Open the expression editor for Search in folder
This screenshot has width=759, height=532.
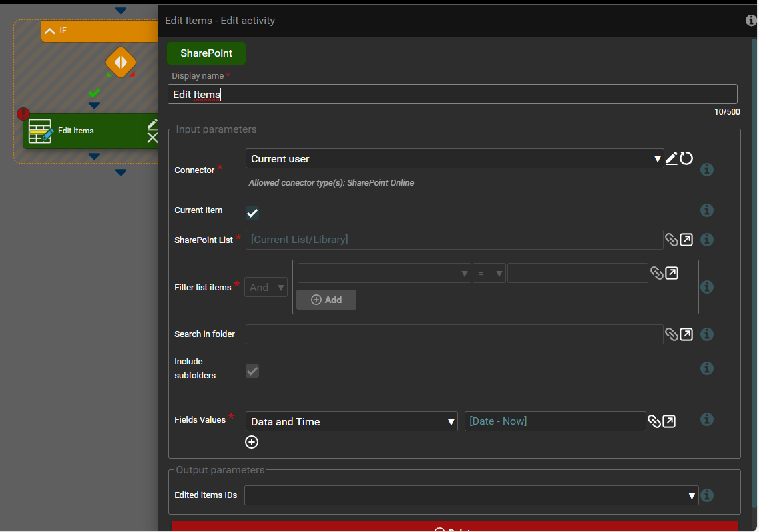click(x=686, y=334)
